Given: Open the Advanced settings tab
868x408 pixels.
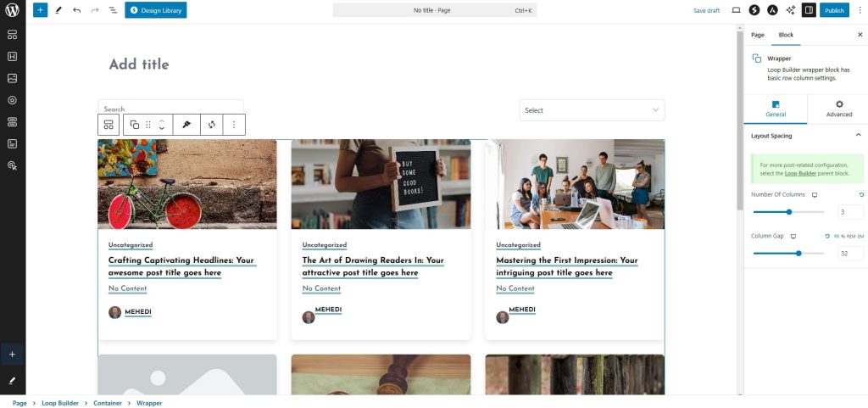Looking at the screenshot, I should (838, 109).
